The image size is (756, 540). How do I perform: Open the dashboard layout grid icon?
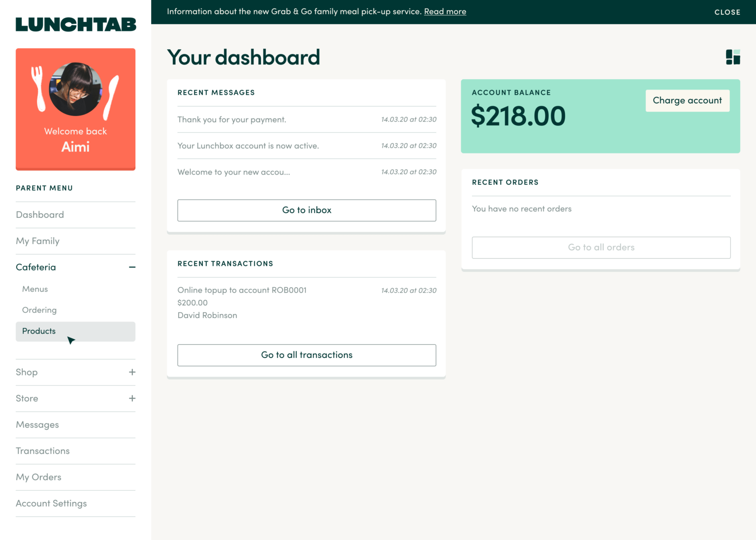point(733,57)
